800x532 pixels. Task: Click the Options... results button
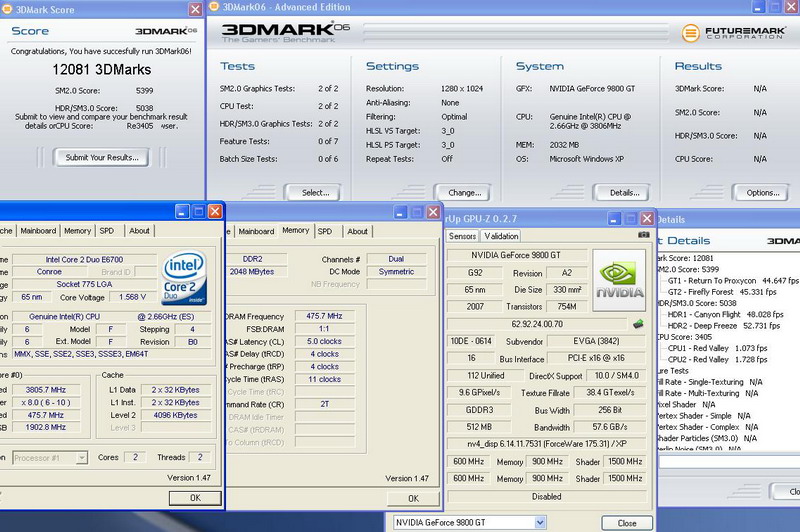click(x=762, y=193)
